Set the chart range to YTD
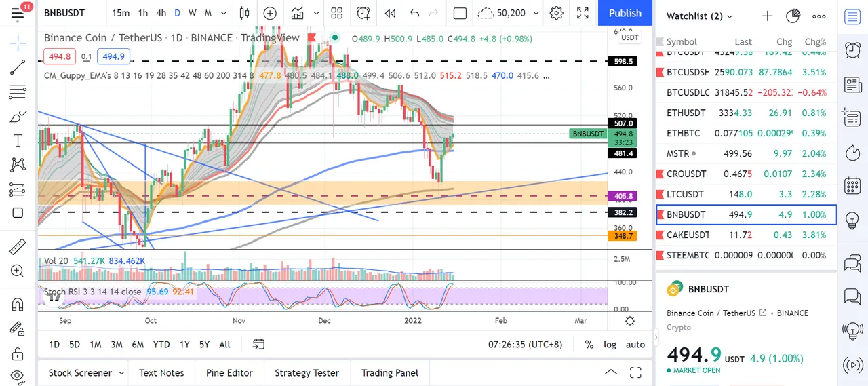The width and height of the screenshot is (868, 386). point(161,345)
